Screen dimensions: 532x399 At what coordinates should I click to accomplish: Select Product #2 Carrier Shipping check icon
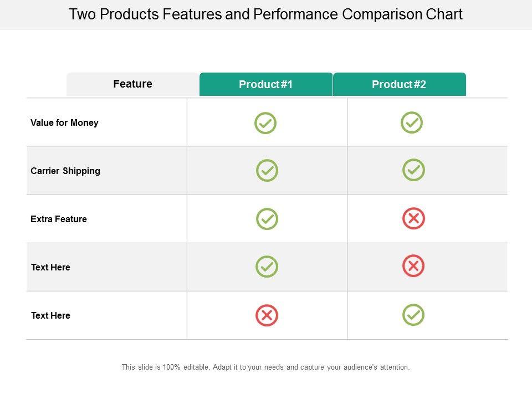point(413,170)
